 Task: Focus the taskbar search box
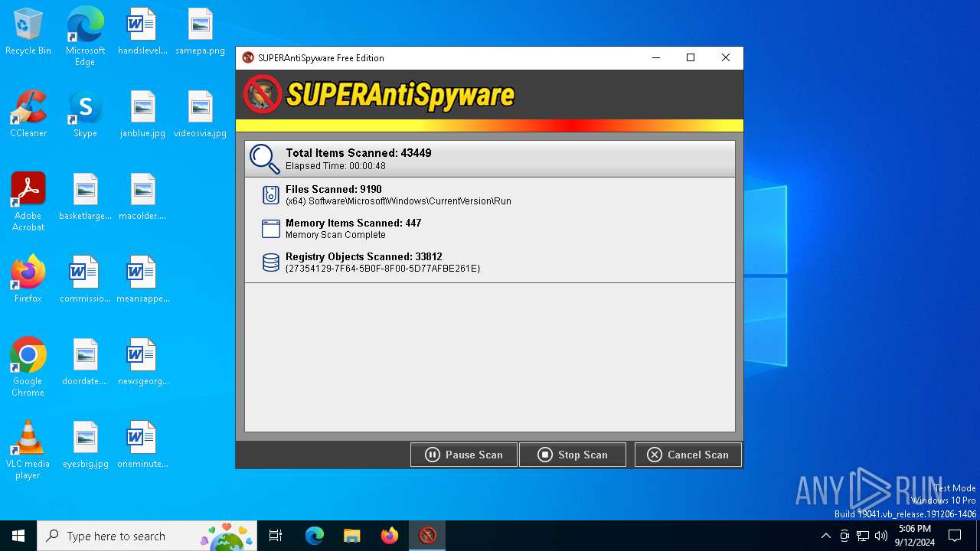147,536
